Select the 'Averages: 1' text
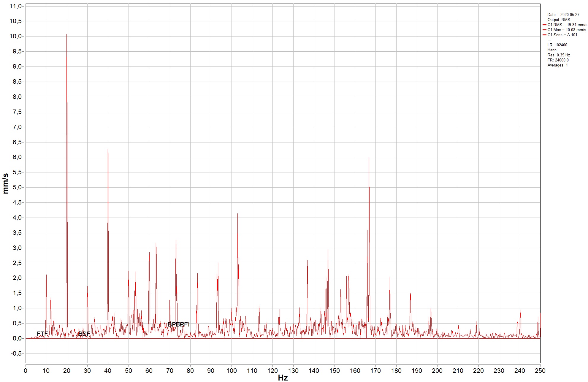Image resolution: width=588 pixels, height=382 pixels. tap(557, 65)
